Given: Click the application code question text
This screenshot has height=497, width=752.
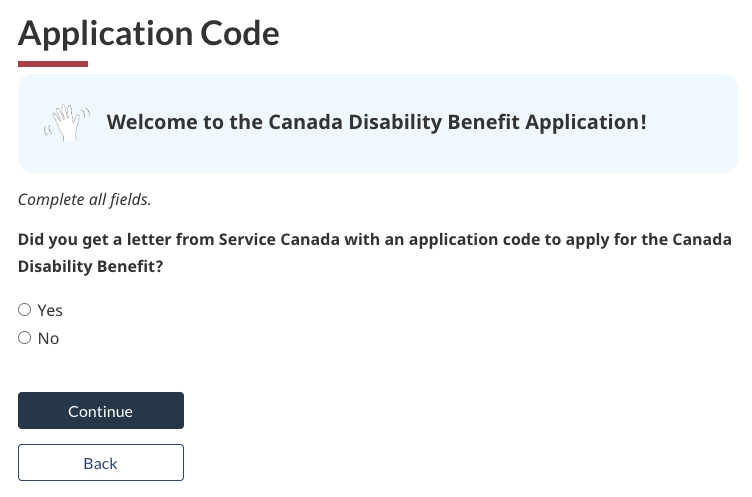Looking at the screenshot, I should [375, 253].
